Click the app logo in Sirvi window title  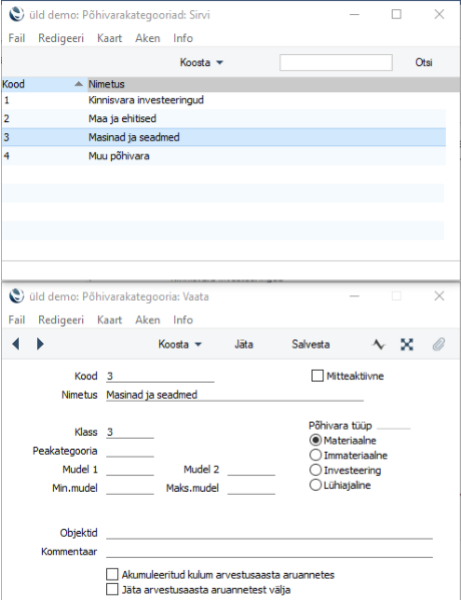16,15
